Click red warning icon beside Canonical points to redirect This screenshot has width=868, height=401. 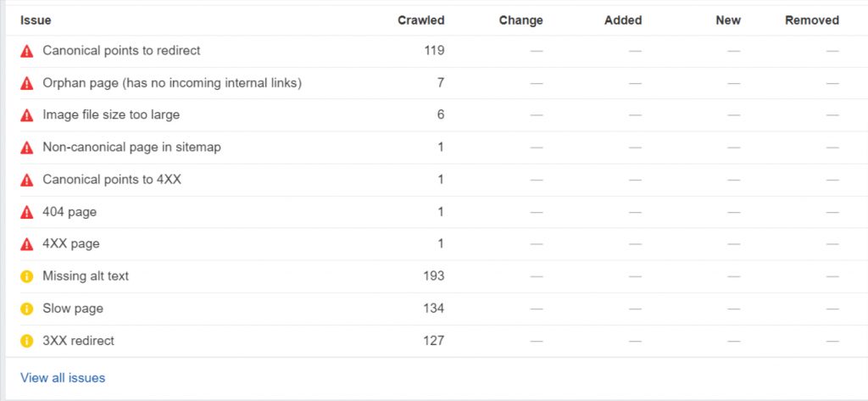click(27, 51)
